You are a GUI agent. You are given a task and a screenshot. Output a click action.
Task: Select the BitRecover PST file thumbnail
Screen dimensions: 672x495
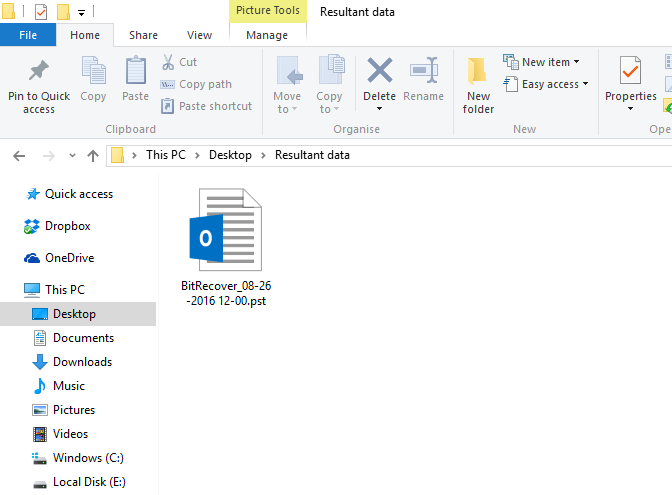226,230
